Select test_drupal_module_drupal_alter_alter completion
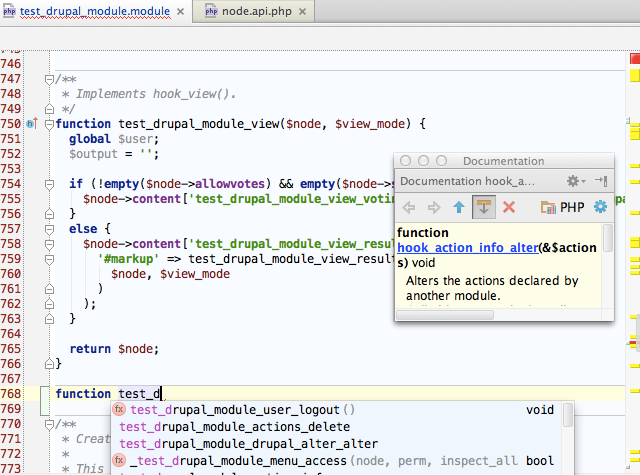The height and width of the screenshot is (475, 640). (x=336, y=444)
